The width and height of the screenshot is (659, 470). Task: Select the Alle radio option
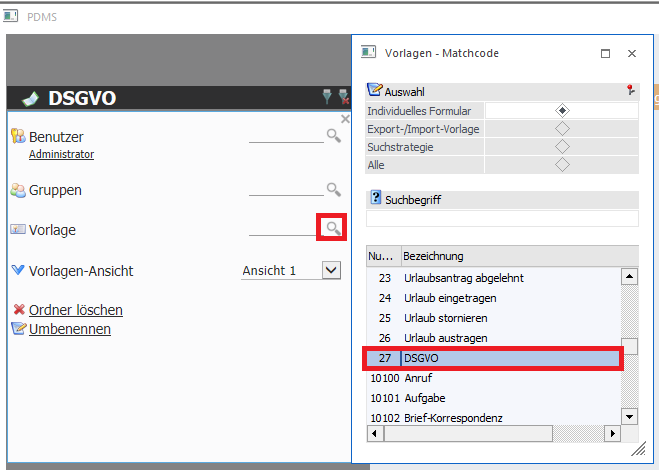562,165
